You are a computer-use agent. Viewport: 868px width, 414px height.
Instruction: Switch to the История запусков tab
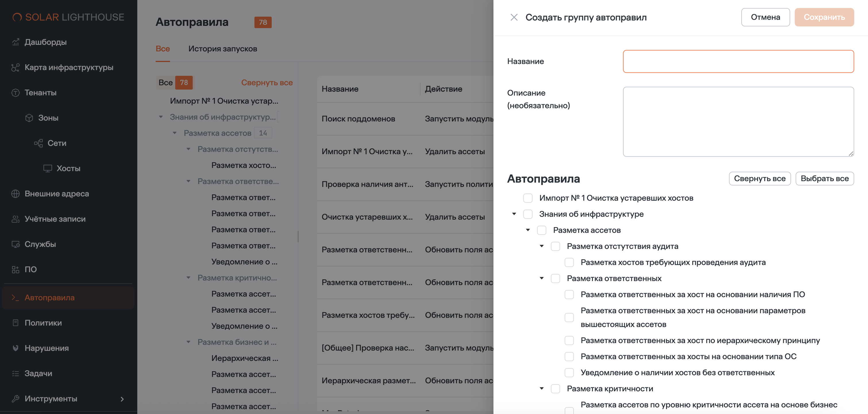[223, 49]
